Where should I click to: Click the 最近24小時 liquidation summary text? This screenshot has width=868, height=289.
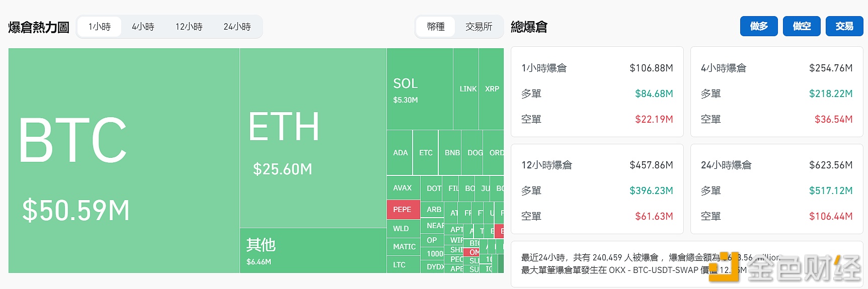(651, 263)
